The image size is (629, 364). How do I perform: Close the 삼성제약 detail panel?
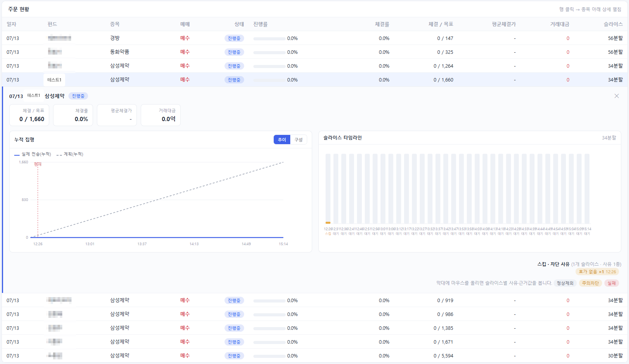tap(617, 96)
